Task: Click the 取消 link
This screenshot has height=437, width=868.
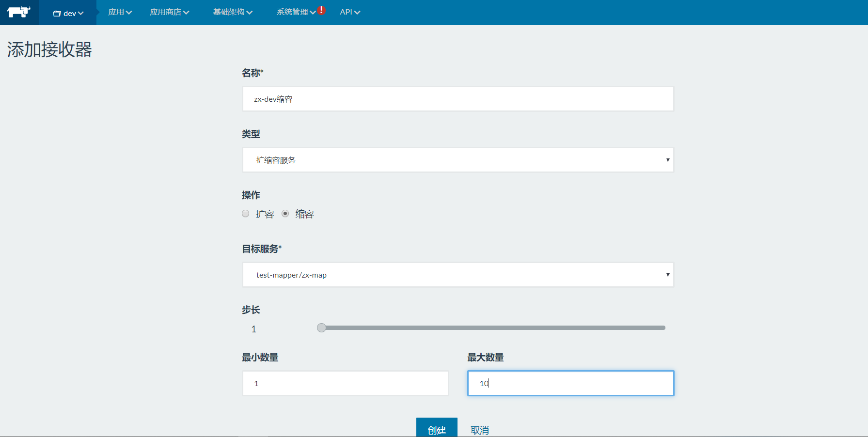Action: point(479,430)
